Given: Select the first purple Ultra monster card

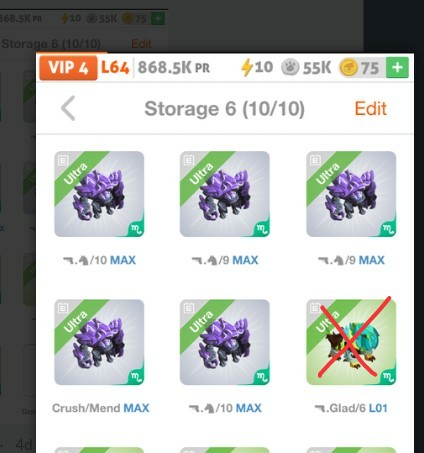Looking at the screenshot, I should [x=99, y=194].
